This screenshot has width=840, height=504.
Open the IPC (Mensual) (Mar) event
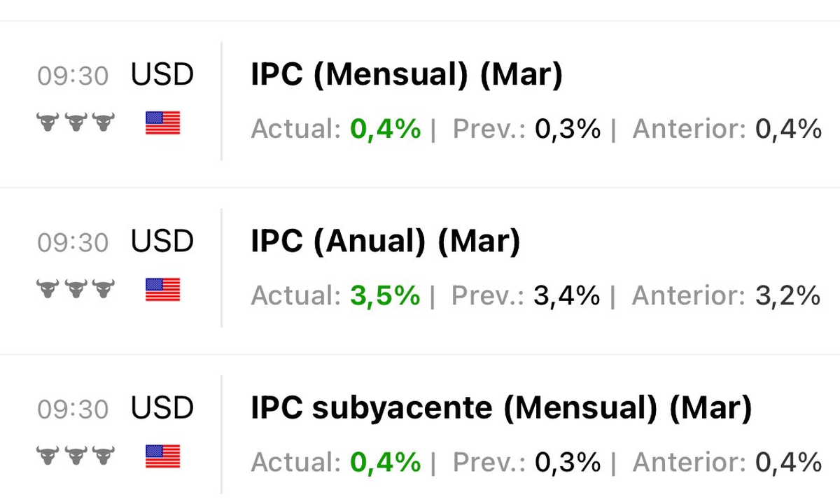click(x=407, y=76)
